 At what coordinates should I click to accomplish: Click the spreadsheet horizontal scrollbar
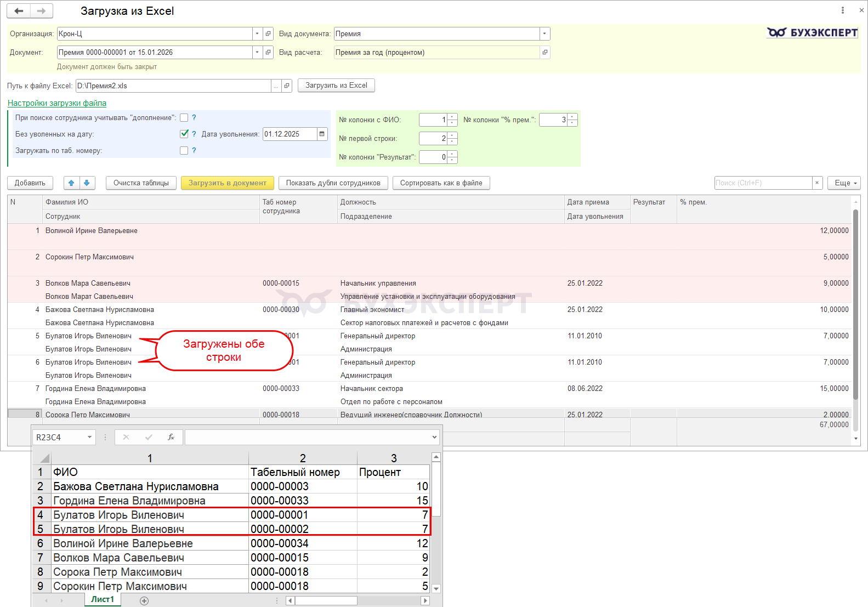326,601
